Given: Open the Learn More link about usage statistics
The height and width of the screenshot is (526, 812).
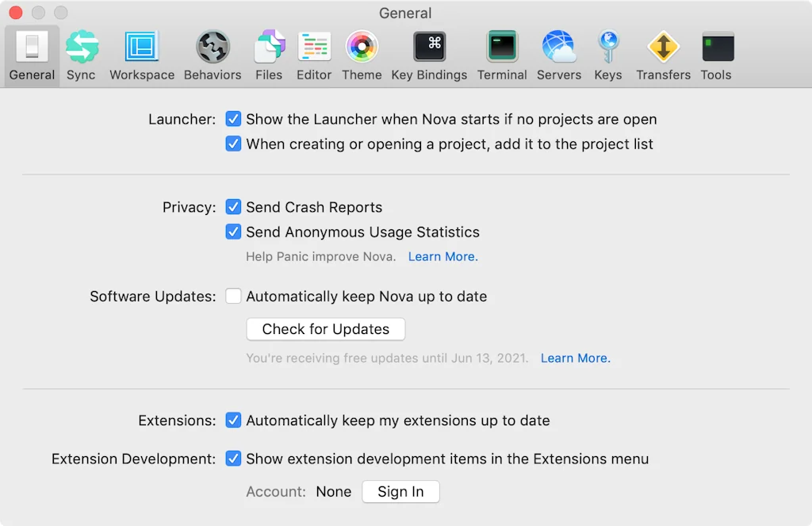Looking at the screenshot, I should point(442,256).
